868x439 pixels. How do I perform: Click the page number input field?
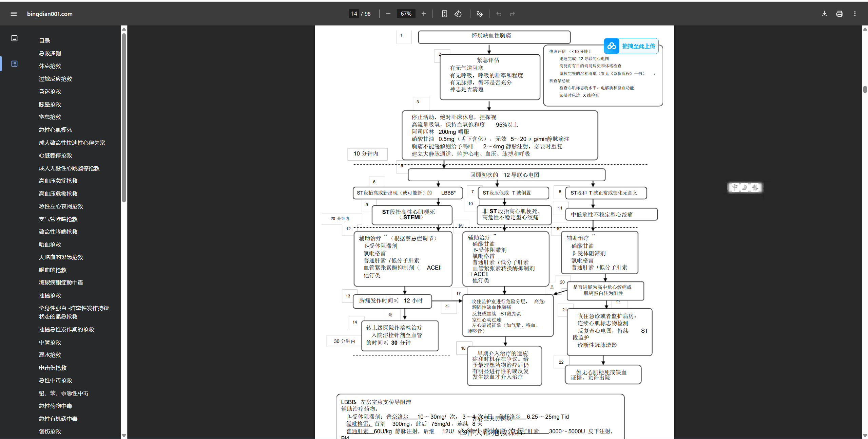[x=354, y=14]
